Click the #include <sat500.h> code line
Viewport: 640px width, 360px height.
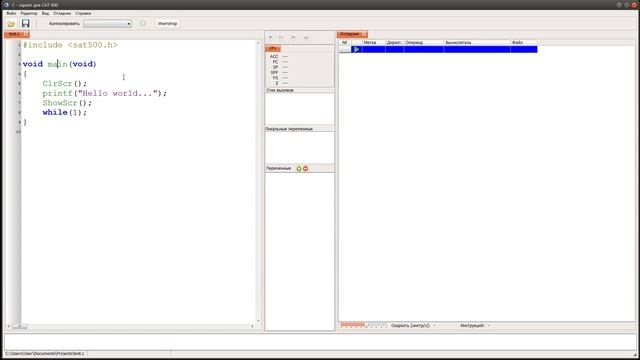[70, 45]
